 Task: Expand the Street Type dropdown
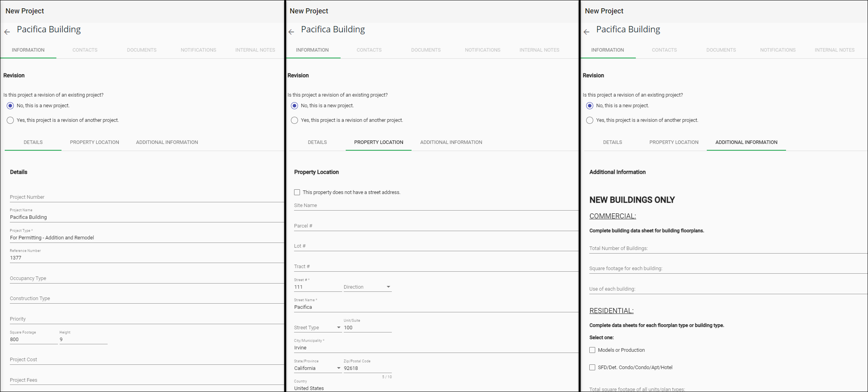(317, 328)
